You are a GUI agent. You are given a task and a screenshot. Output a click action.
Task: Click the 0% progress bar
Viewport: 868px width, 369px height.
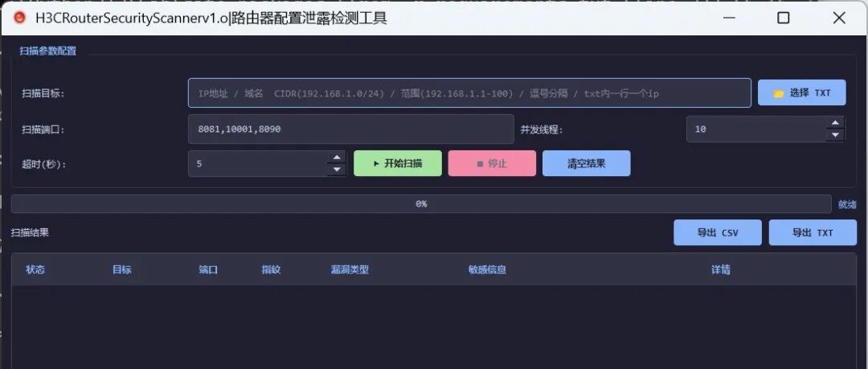[421, 204]
